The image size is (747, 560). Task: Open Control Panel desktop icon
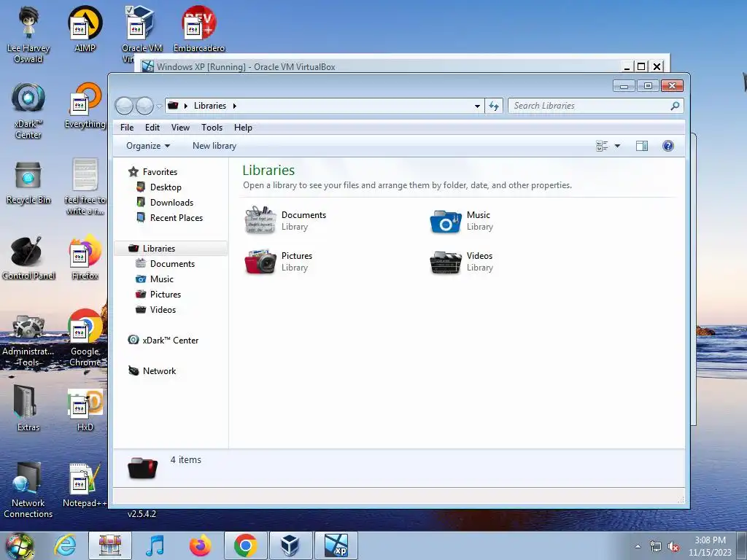point(28,258)
